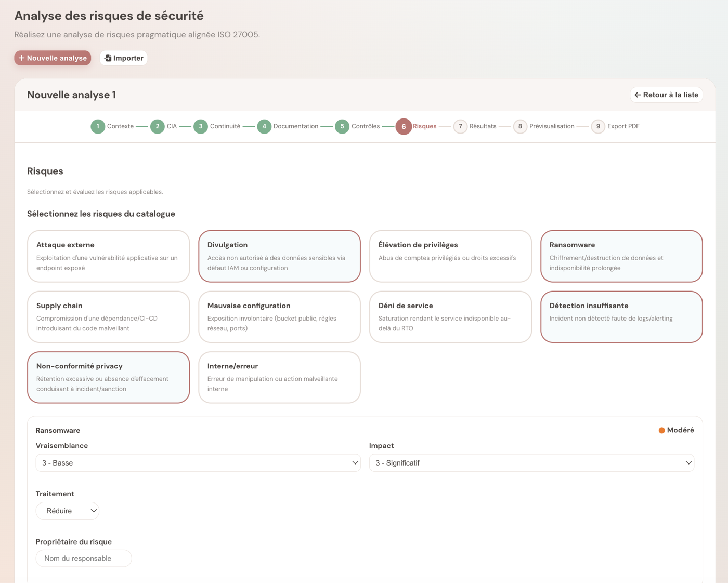Expand the Impact dropdown
This screenshot has height=583, width=728.
pos(531,463)
